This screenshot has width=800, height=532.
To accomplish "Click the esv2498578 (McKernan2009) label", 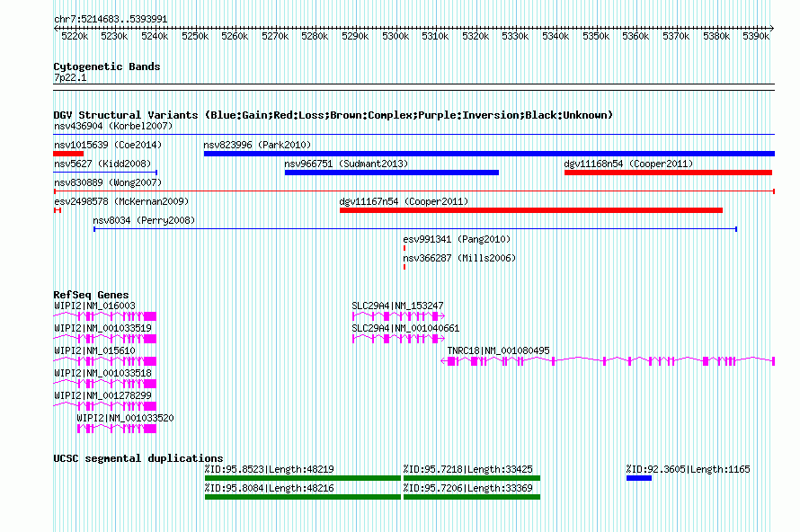I will tap(121, 201).
